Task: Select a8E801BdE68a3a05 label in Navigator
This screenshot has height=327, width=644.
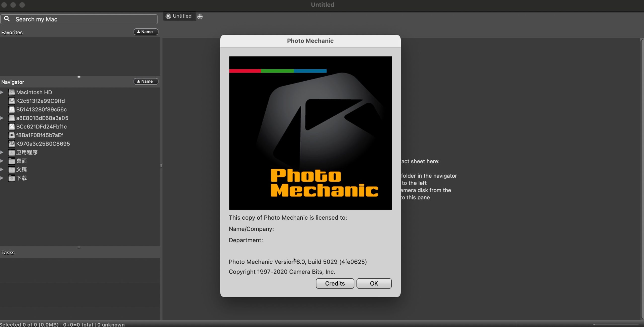Action: (42, 118)
